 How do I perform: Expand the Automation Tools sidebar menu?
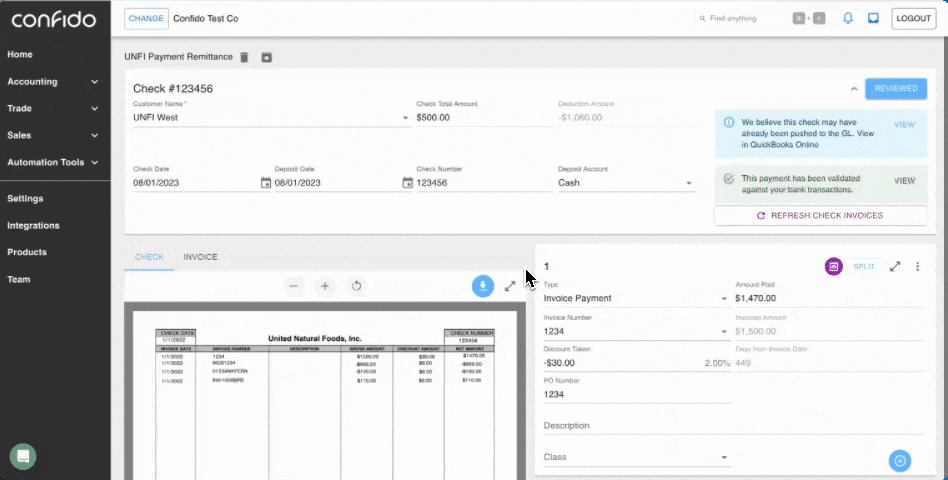[53, 163]
